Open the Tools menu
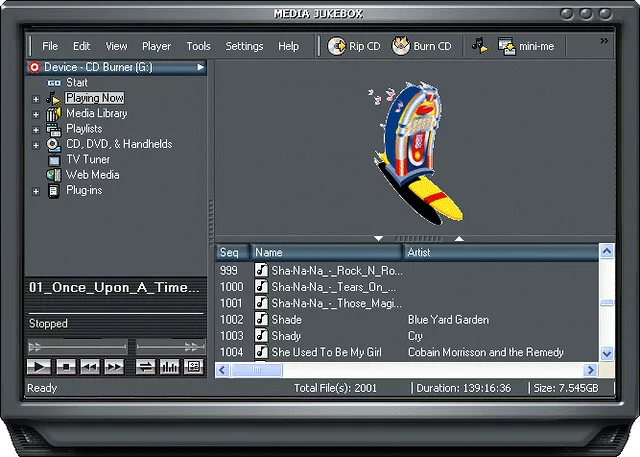The height and width of the screenshot is (457, 640). [198, 46]
